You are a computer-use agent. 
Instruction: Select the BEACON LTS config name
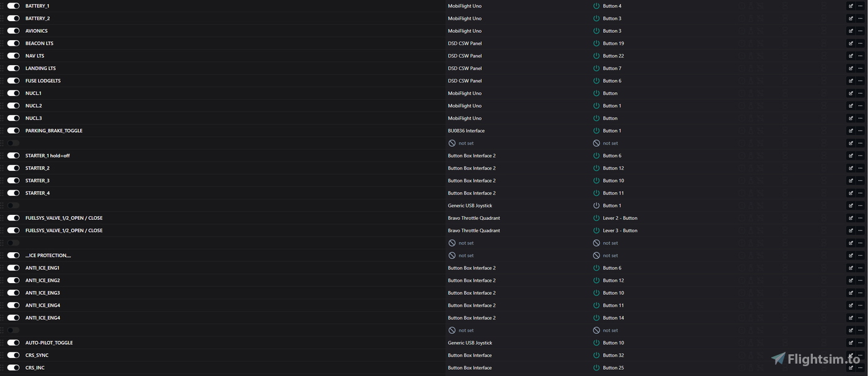[39, 43]
